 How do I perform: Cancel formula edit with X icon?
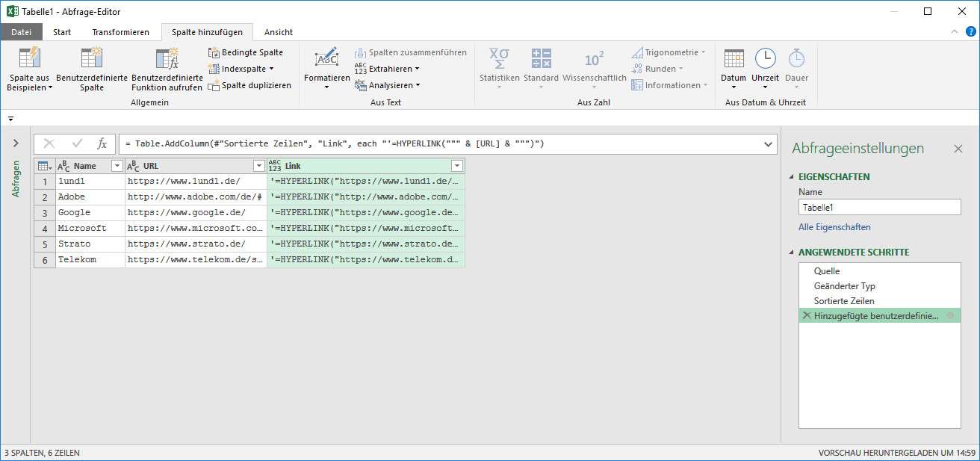49,143
